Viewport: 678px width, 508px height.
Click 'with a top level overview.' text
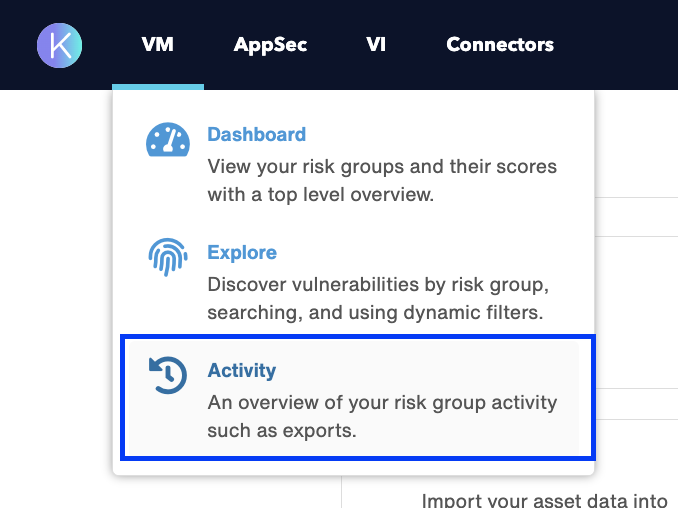tap(321, 195)
